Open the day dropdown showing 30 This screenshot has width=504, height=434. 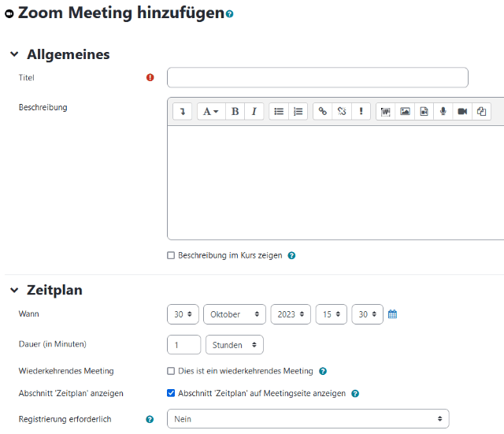pyautogui.click(x=183, y=314)
